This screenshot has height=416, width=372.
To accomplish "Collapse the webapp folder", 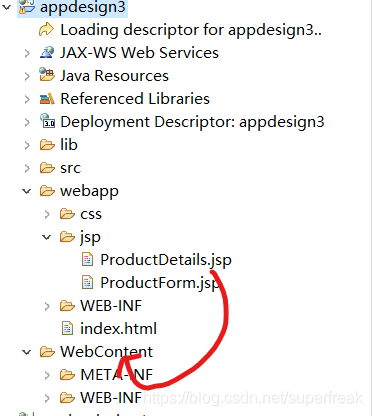I will (x=27, y=191).
